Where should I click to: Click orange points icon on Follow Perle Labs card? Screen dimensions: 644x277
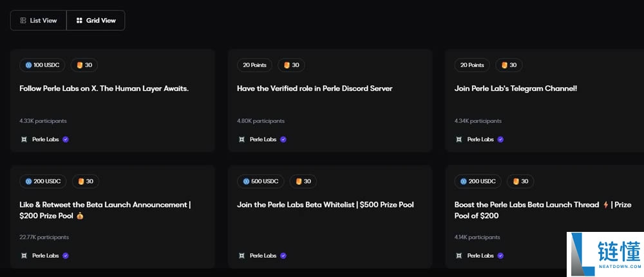coord(80,65)
